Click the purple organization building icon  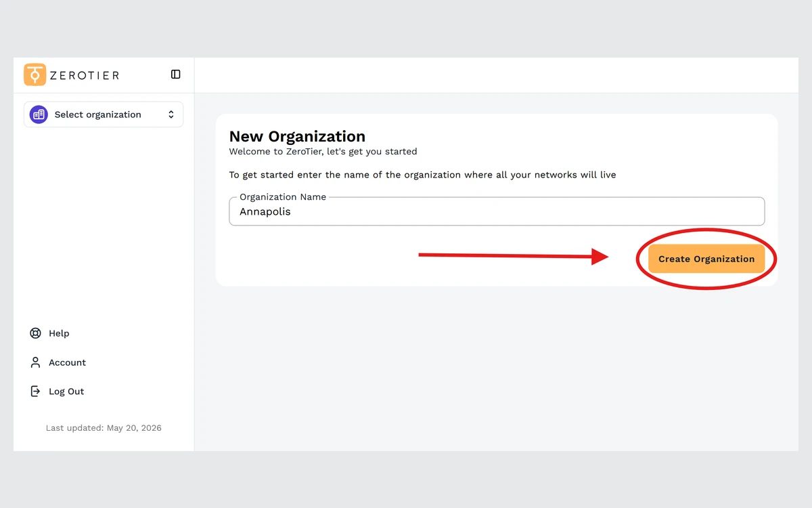coord(39,114)
